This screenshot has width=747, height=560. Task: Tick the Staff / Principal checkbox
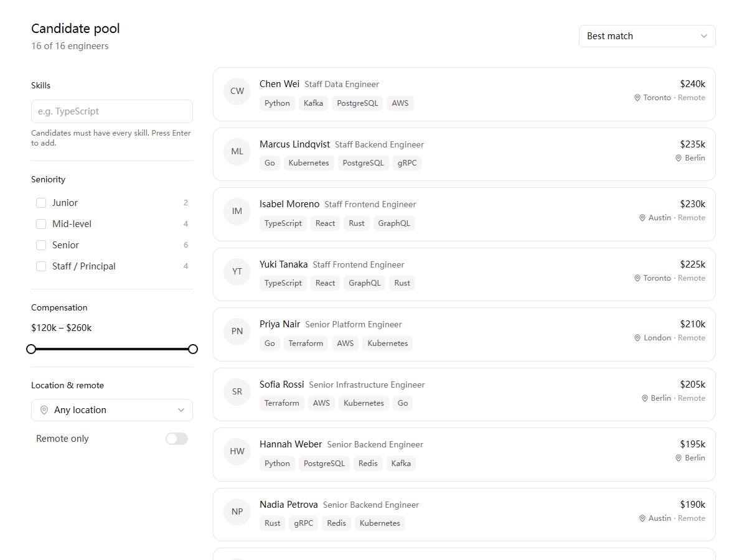[x=41, y=266]
